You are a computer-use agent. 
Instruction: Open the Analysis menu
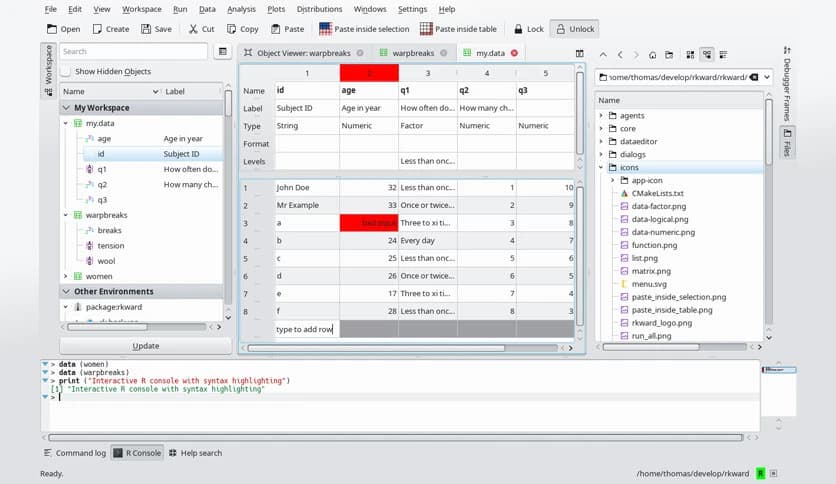click(242, 9)
